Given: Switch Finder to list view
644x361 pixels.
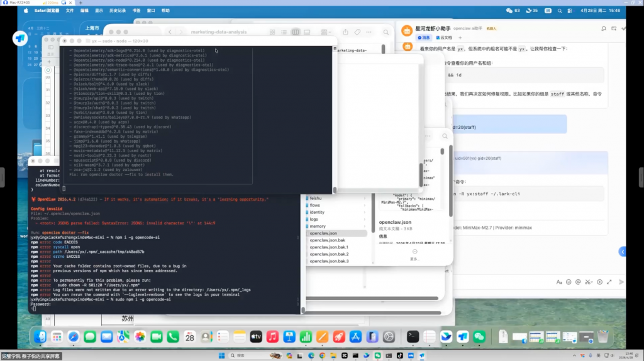Looking at the screenshot, I should click(284, 32).
